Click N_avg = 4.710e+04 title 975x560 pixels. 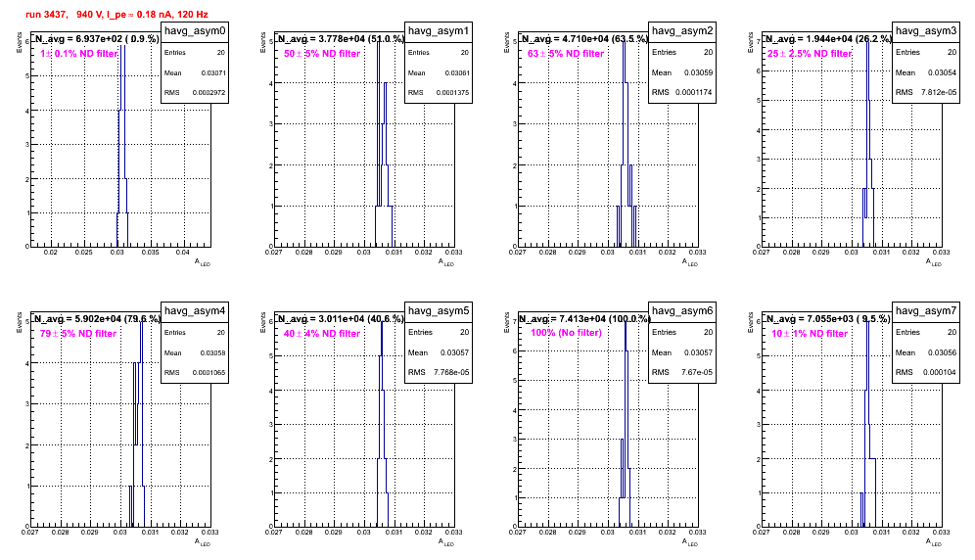click(584, 38)
